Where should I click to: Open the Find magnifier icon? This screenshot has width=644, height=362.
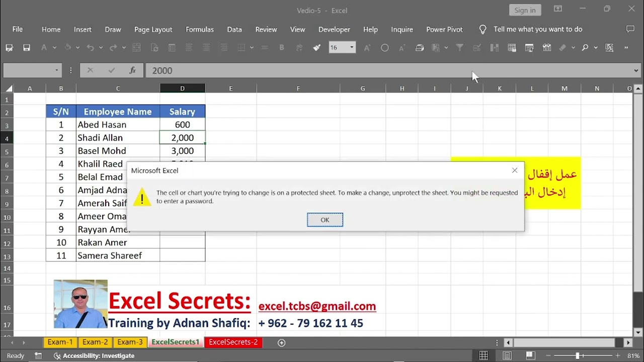click(585, 48)
